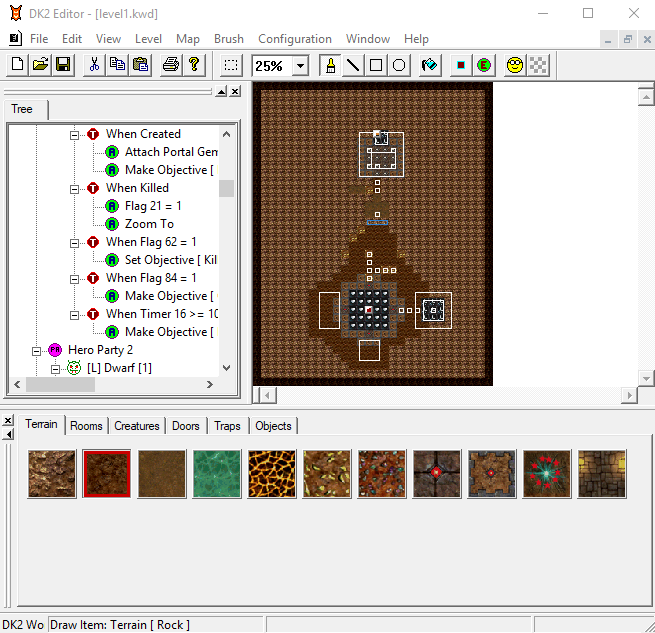Select the first light rocky terrain swatch
Viewport: 655px width, 633px height.
point(52,474)
